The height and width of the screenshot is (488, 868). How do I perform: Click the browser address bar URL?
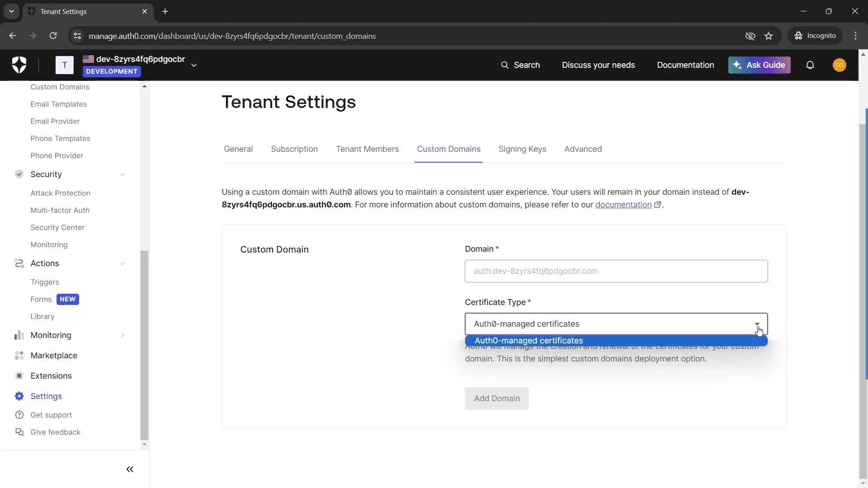(232, 36)
